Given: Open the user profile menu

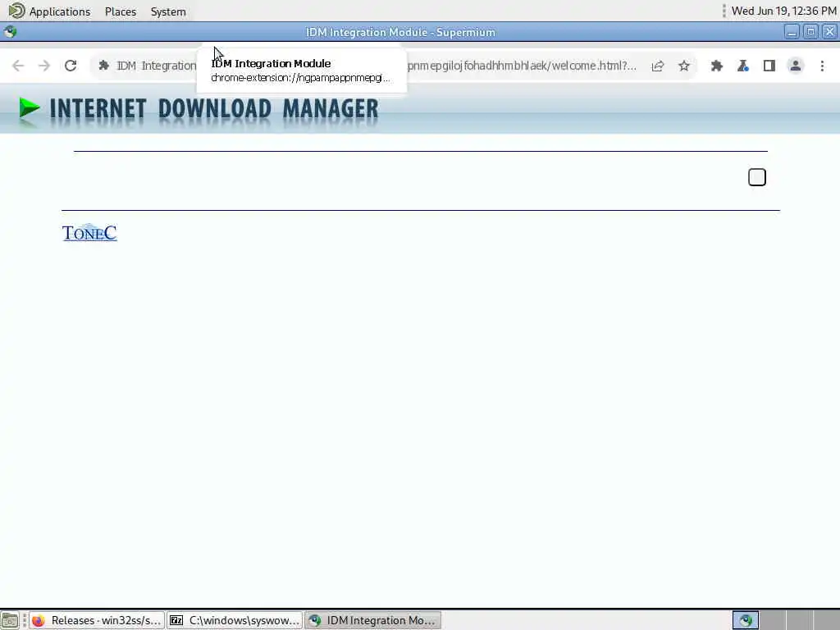Looking at the screenshot, I should click(796, 66).
